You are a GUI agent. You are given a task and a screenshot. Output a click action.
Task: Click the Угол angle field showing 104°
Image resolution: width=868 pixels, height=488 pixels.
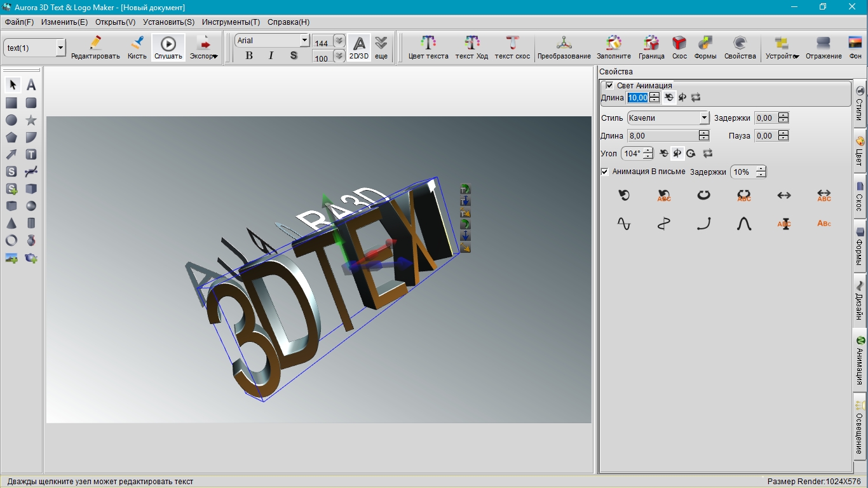pos(632,154)
